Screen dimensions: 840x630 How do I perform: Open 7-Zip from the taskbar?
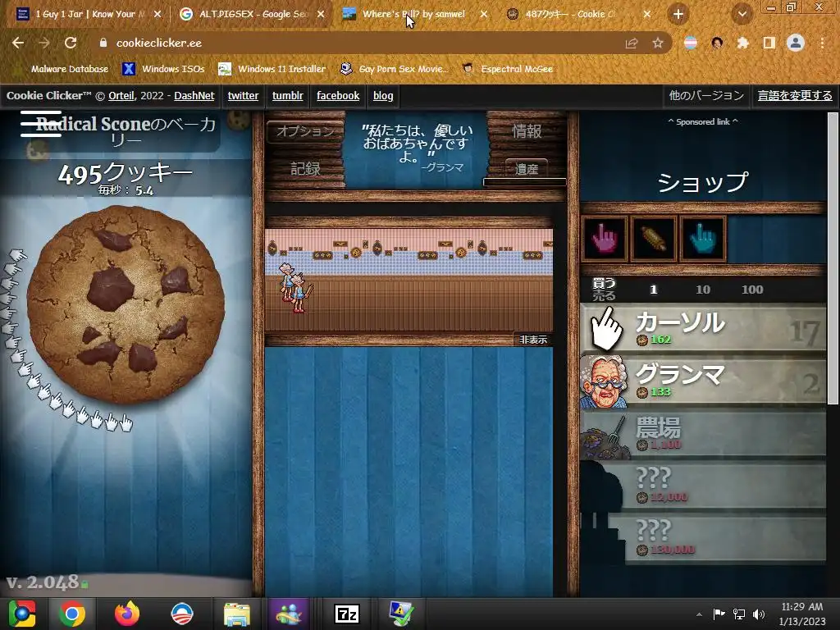(347, 614)
